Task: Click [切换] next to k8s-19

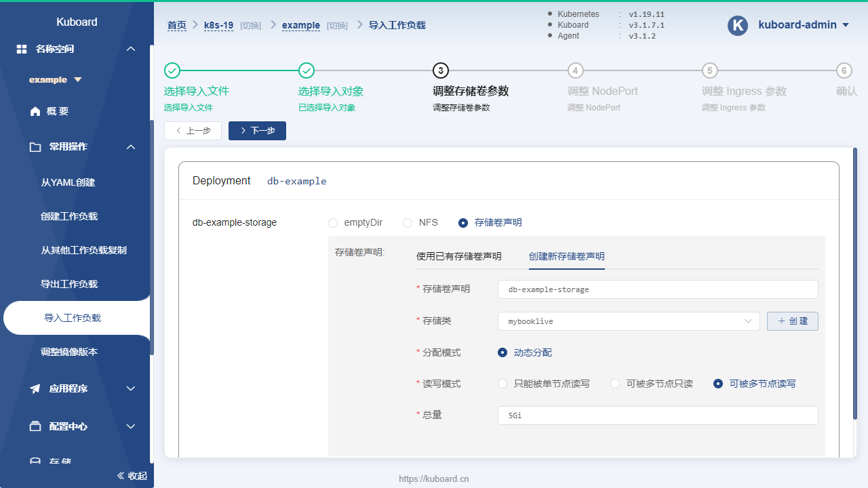Action: click(250, 26)
